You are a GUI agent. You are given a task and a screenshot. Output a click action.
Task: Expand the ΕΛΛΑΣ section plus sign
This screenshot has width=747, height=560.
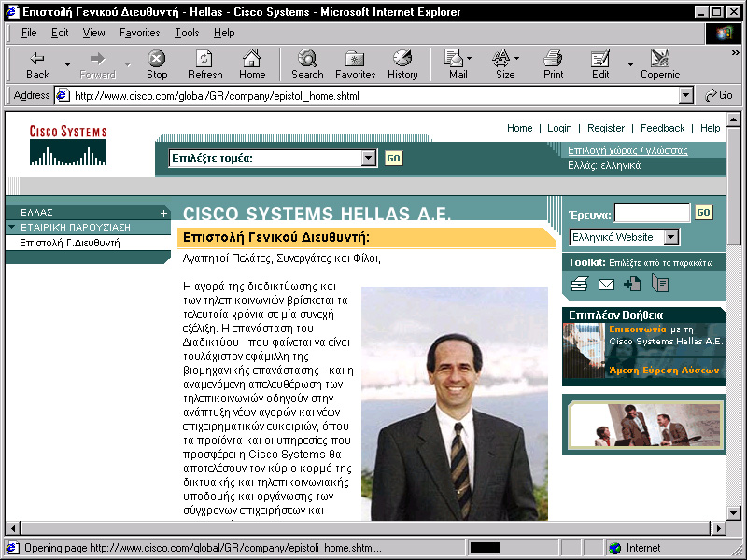[x=163, y=213]
